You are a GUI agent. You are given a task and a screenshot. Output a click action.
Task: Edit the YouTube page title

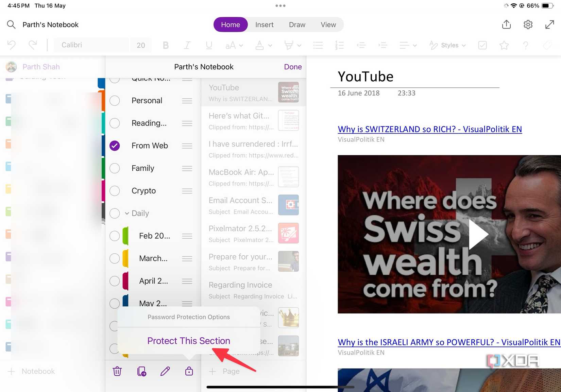pos(365,76)
